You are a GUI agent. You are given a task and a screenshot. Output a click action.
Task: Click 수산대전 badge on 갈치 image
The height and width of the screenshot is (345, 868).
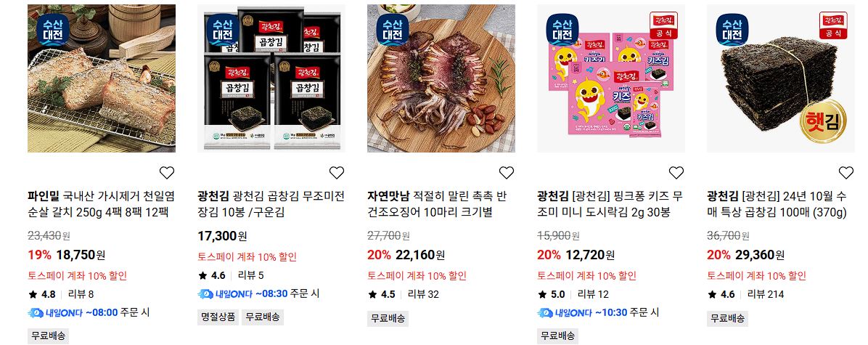tap(52, 29)
